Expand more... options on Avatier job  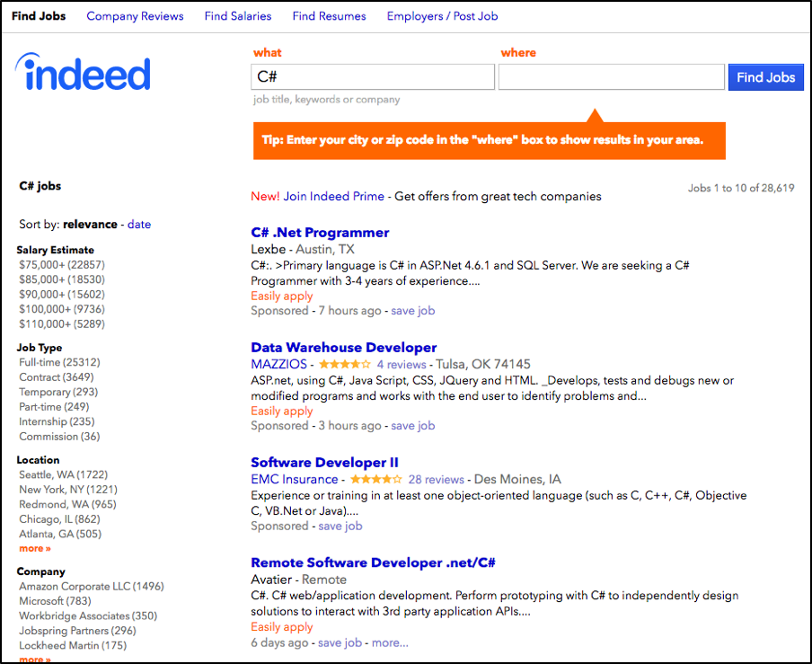[390, 642]
